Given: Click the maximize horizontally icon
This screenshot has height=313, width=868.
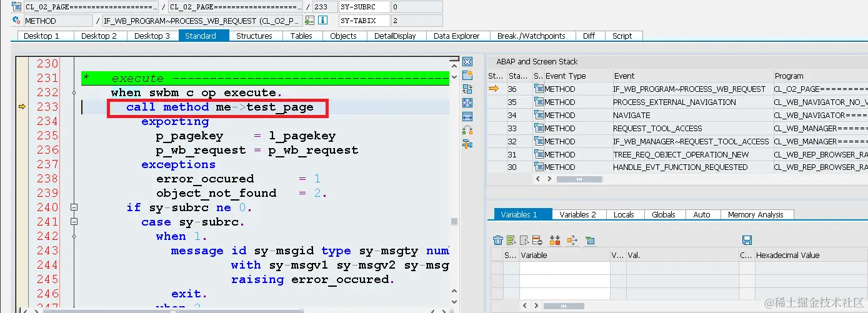Looking at the screenshot, I should coord(467,116).
